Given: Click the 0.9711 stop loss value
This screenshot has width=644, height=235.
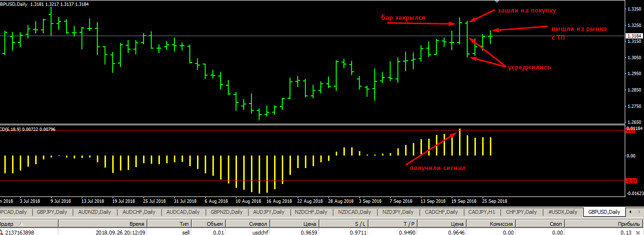Looking at the screenshot, I should pos(358,232).
